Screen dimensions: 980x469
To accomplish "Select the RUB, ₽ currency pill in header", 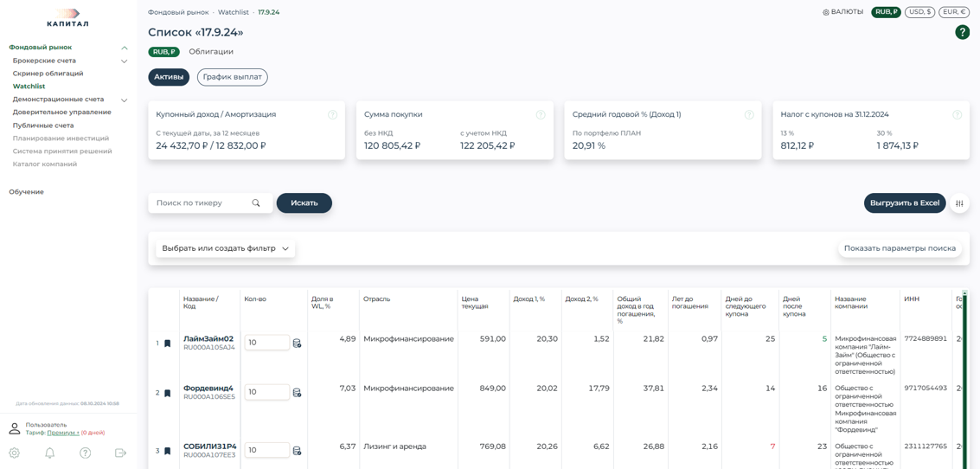I will (886, 12).
